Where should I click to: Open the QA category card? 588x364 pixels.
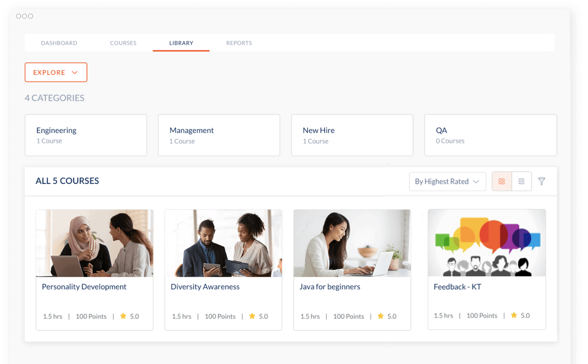(491, 135)
